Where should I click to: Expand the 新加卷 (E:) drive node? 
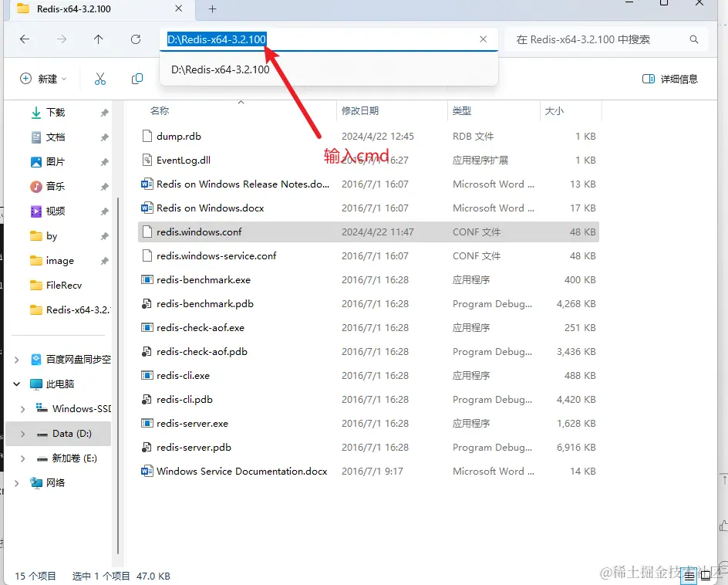tap(23, 458)
